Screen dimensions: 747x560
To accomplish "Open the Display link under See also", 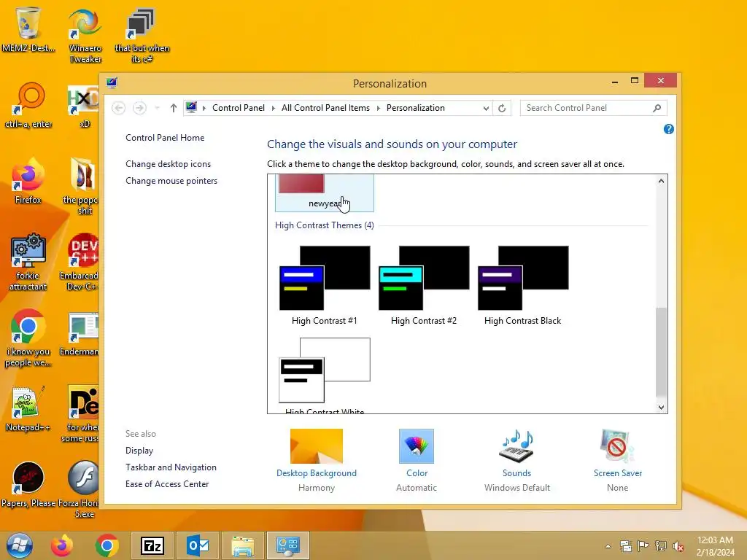I will point(139,451).
